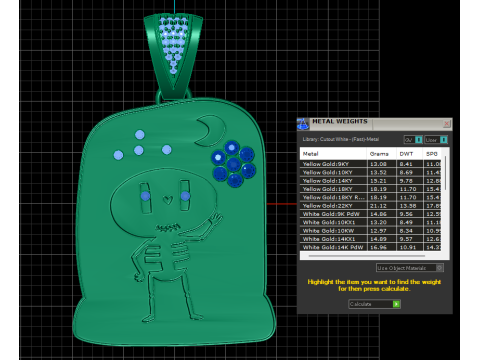The height and width of the screenshot is (360, 480).
Task: Select the Yellow Gold:18KY R... row
Action: [x=370, y=197]
